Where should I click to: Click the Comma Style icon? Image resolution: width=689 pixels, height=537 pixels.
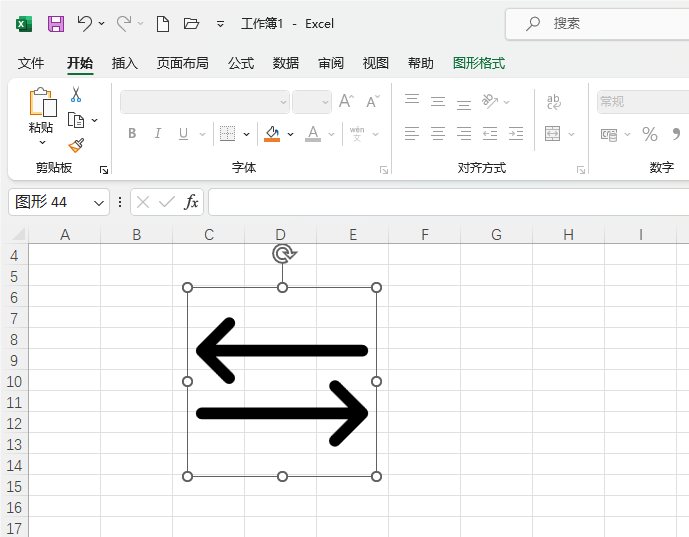point(676,134)
